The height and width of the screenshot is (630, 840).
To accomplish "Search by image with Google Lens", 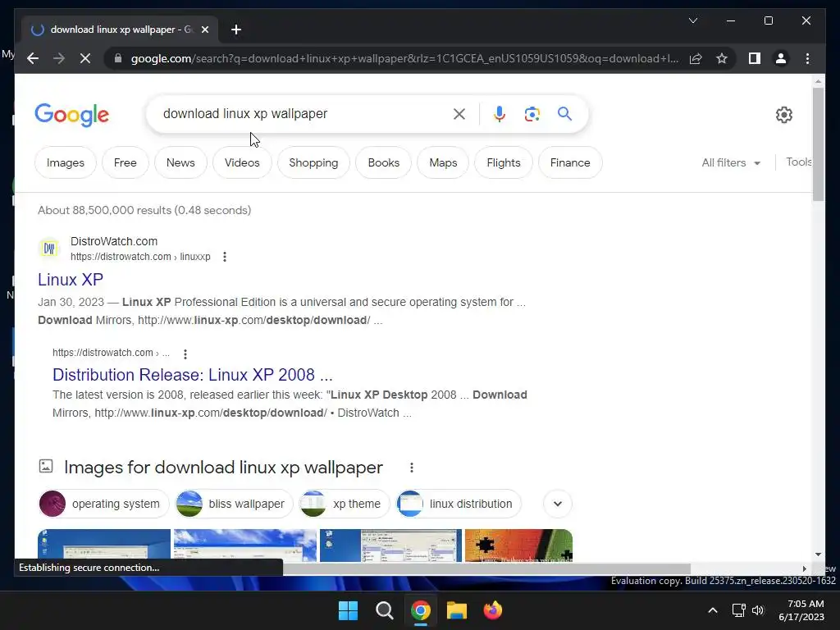I will pos(532,113).
